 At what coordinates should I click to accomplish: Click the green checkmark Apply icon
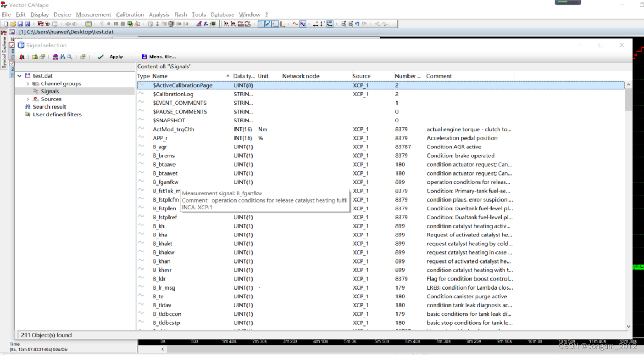pyautogui.click(x=100, y=57)
